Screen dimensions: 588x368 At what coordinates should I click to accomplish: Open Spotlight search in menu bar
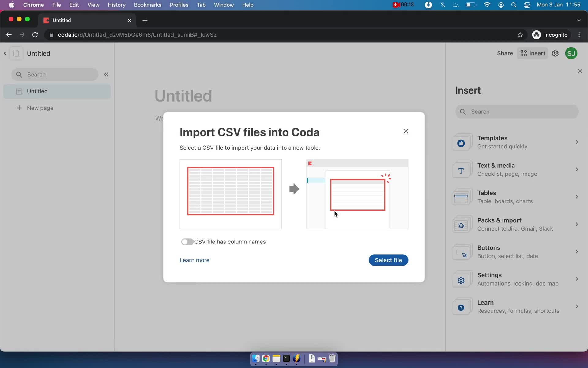[x=514, y=5]
